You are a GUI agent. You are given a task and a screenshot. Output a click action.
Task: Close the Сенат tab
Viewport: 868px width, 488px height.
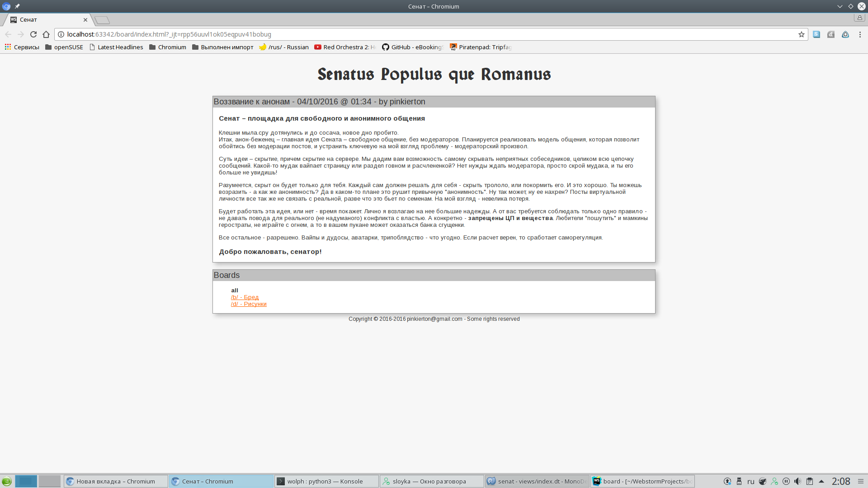point(85,20)
